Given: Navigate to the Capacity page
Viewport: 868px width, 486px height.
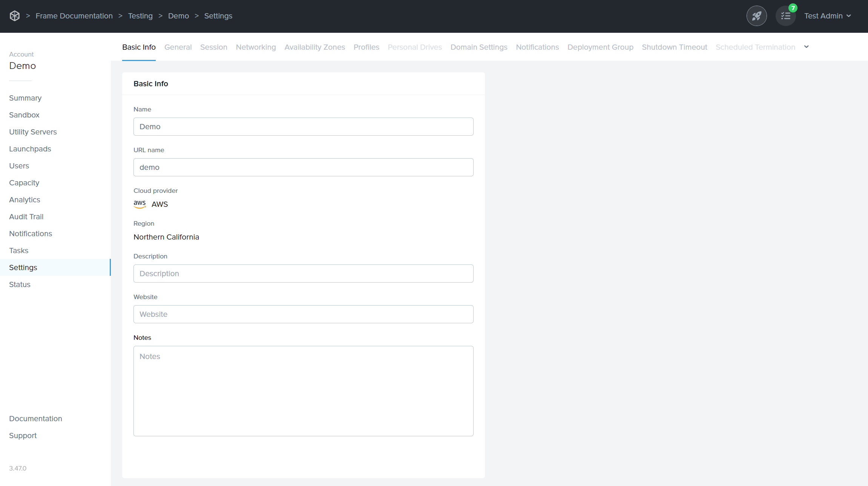Looking at the screenshot, I should click(x=24, y=183).
